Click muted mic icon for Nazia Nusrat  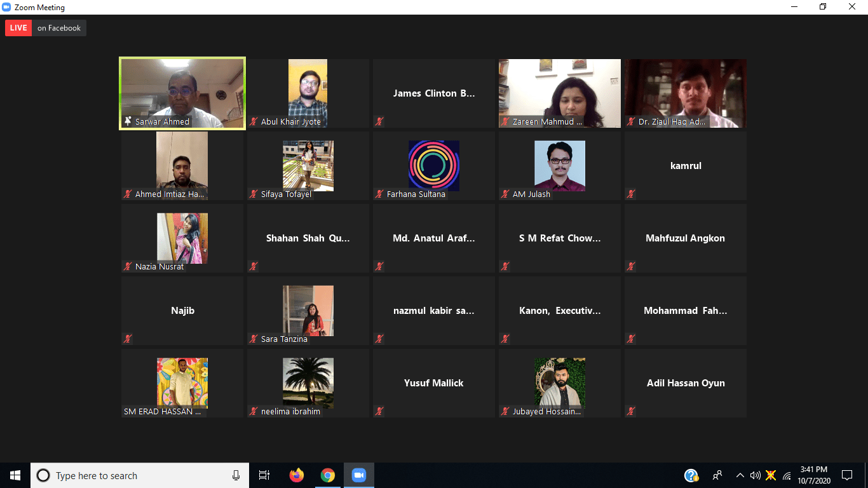pyautogui.click(x=128, y=266)
